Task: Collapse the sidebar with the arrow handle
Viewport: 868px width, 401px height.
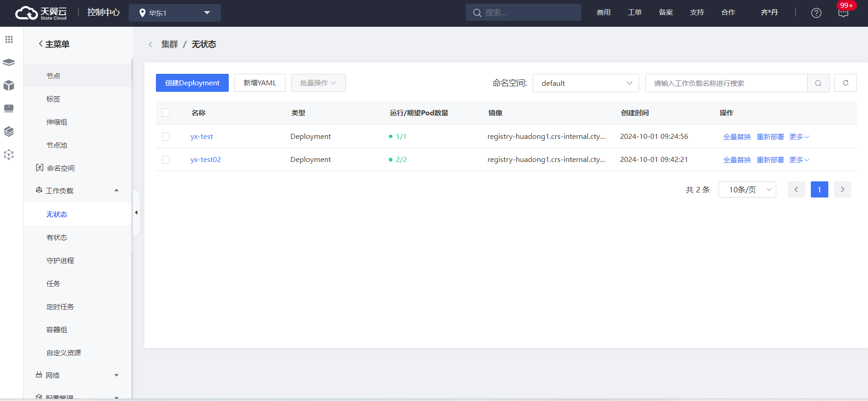Action: [x=136, y=213]
